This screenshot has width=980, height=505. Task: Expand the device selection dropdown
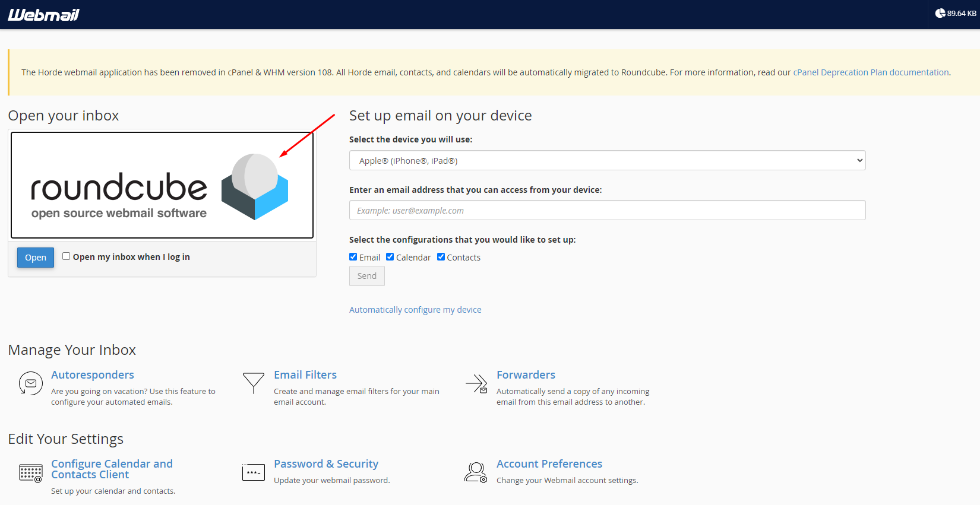607,161
